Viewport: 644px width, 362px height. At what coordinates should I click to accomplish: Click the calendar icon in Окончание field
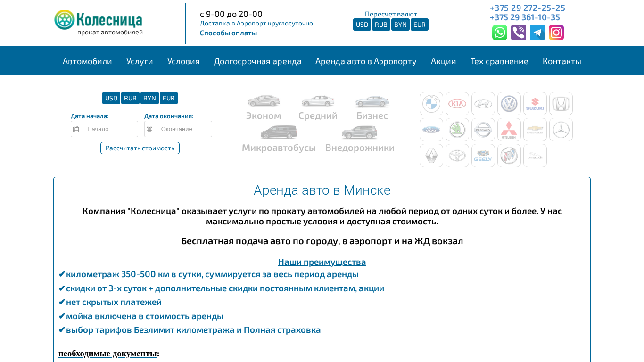coord(149,129)
